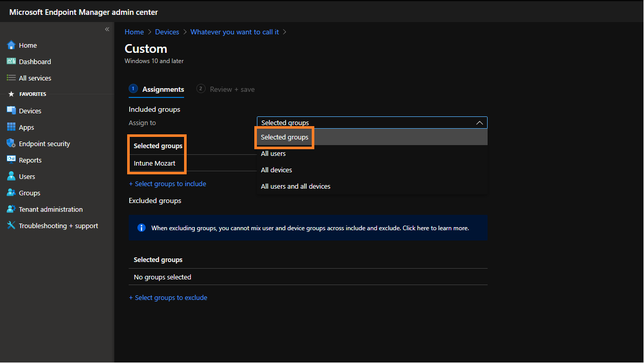644x363 pixels.
Task: Choose Selected groups dropdown option
Action: pyautogui.click(x=372, y=137)
